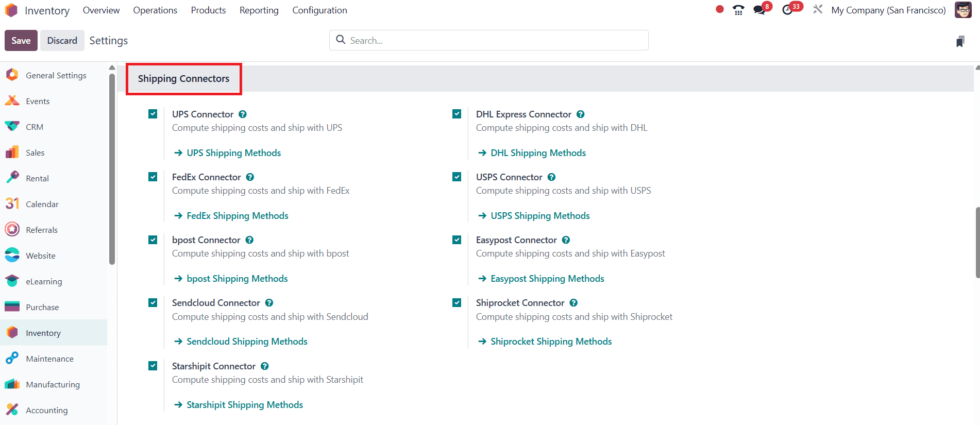Click the main page vertical scrollbar

coord(977,242)
